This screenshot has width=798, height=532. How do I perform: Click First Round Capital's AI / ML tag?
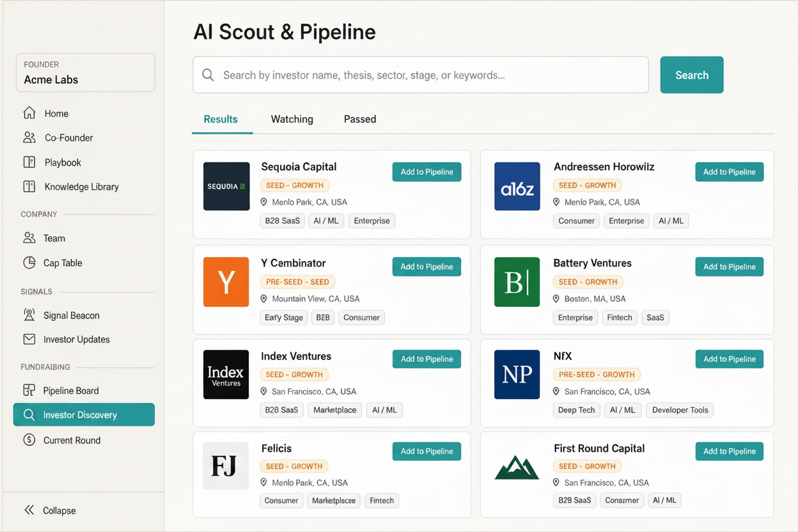664,501
